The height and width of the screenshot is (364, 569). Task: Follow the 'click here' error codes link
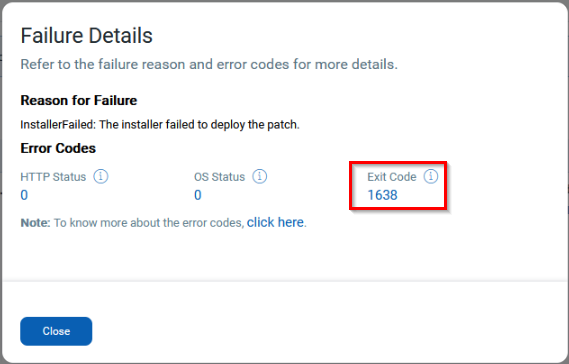pyautogui.click(x=275, y=222)
